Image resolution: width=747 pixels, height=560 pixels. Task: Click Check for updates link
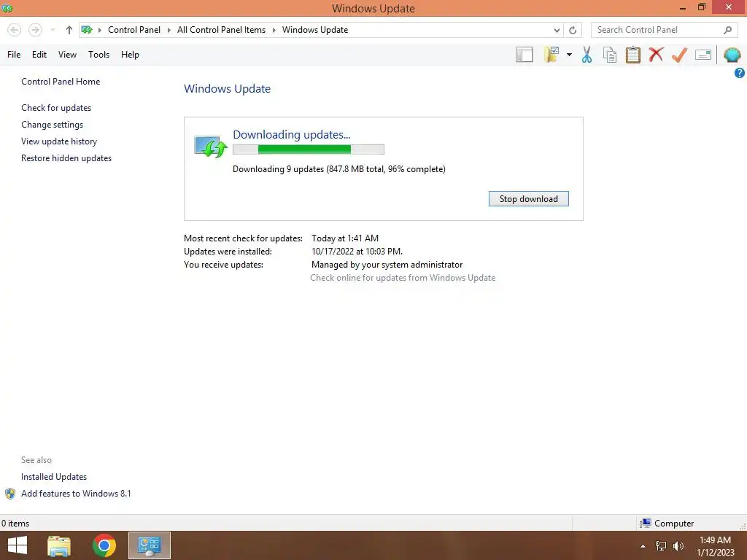56,108
